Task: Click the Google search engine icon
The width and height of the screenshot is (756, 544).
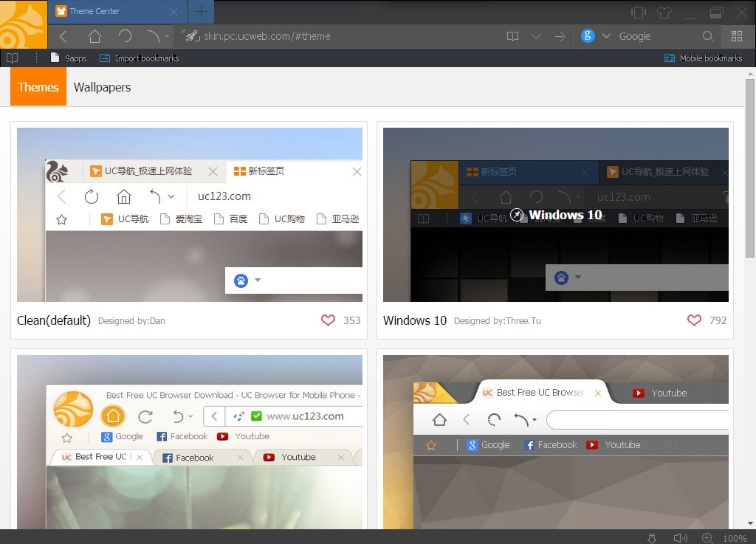Action: pyautogui.click(x=588, y=35)
